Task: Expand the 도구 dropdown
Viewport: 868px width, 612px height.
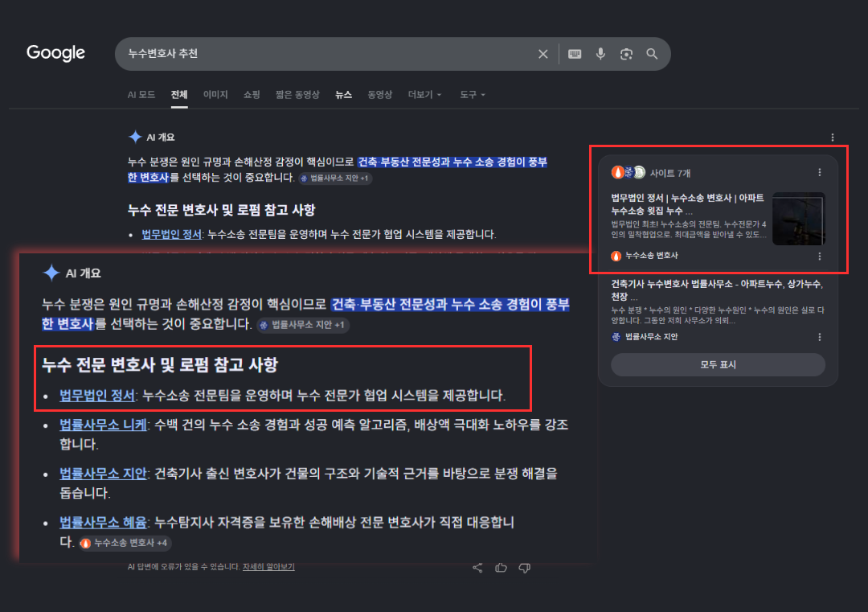Action: coord(473,95)
